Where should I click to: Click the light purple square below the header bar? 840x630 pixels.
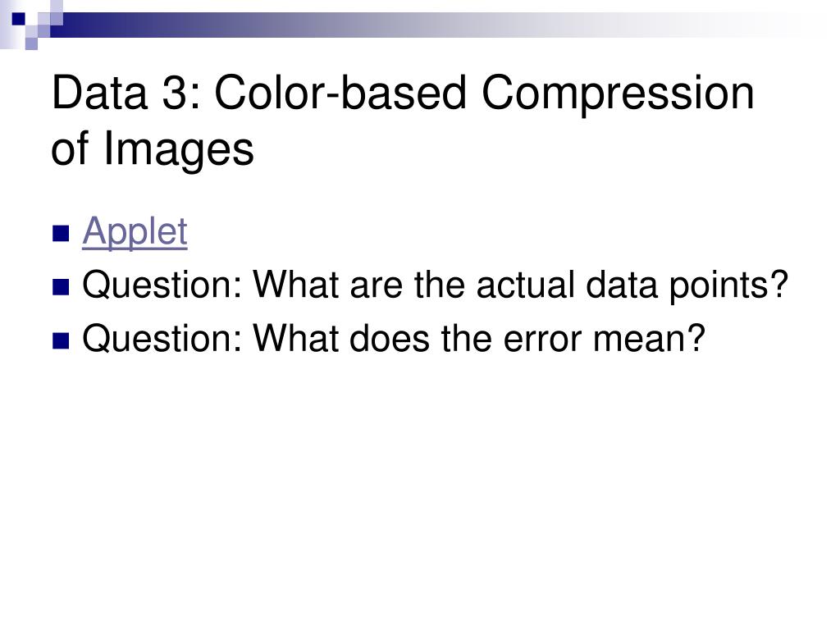tap(31, 44)
